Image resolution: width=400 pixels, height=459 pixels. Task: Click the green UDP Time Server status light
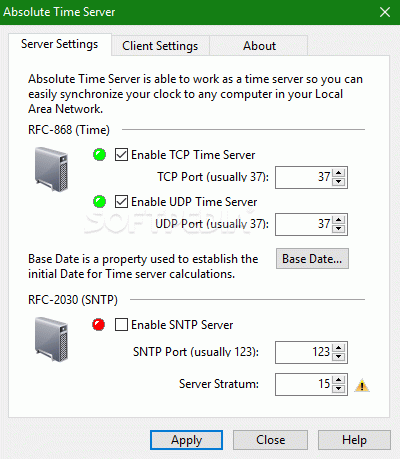click(x=99, y=202)
